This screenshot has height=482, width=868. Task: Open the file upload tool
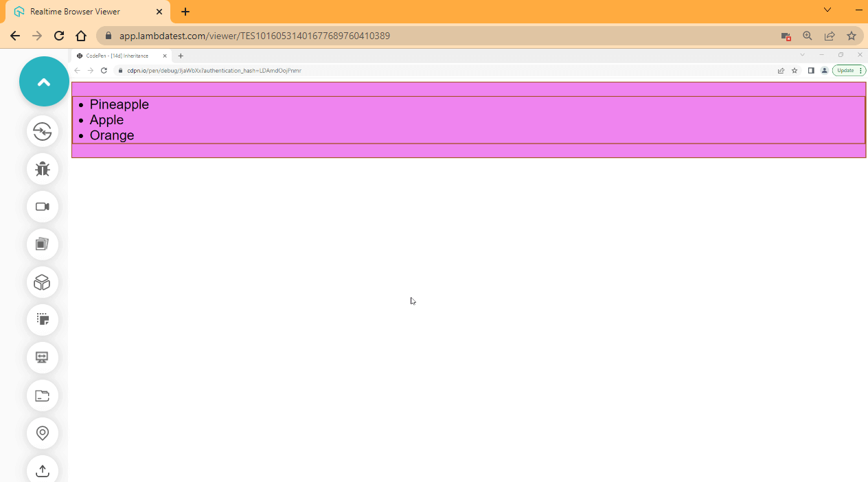(43, 470)
